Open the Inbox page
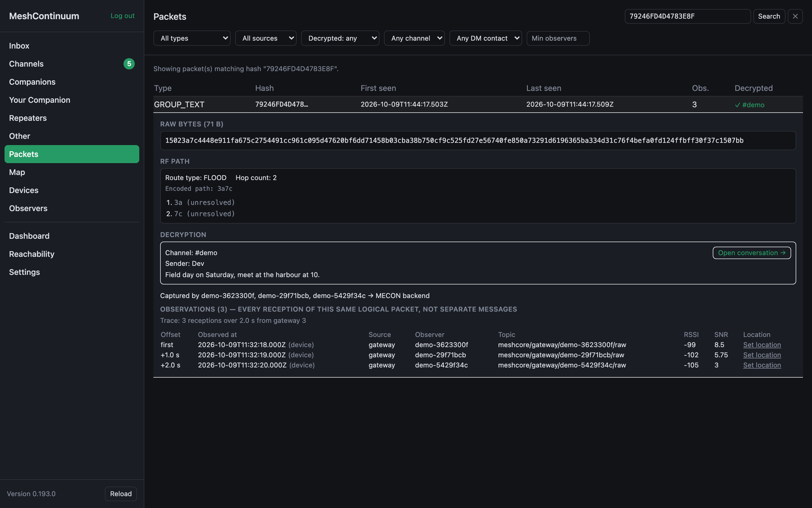The height and width of the screenshot is (508, 812). pos(72,46)
